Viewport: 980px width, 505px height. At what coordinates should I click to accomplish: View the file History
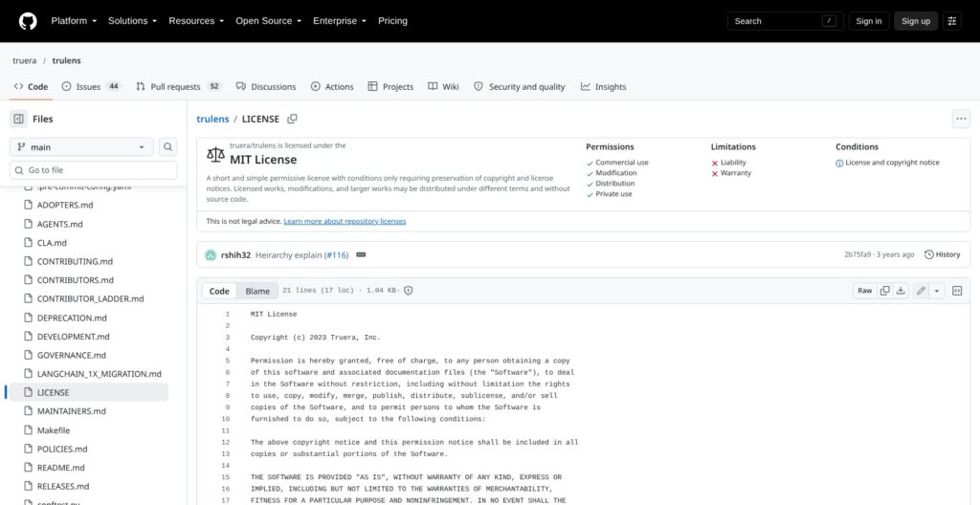coord(943,254)
